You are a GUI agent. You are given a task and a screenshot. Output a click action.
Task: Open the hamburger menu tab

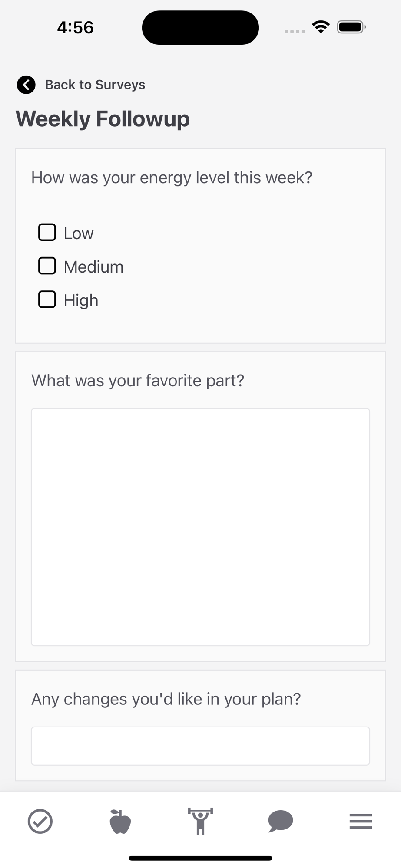click(361, 821)
